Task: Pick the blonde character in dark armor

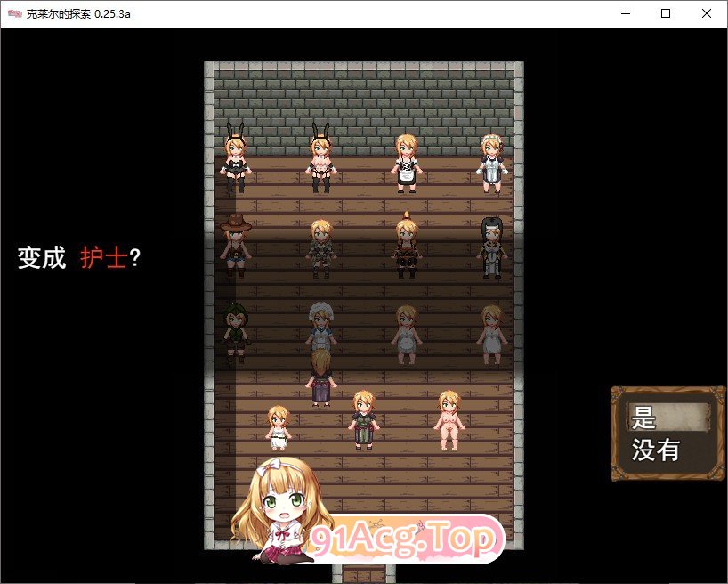Action: coord(321,248)
